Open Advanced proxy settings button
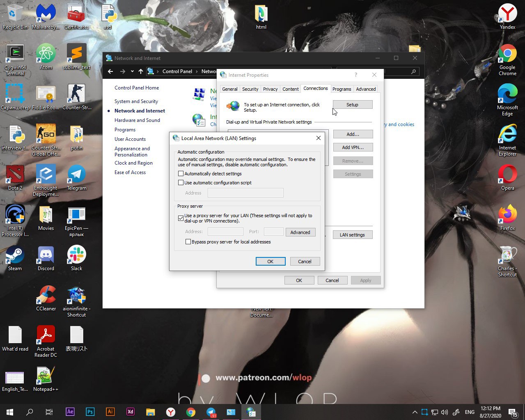 click(300, 232)
